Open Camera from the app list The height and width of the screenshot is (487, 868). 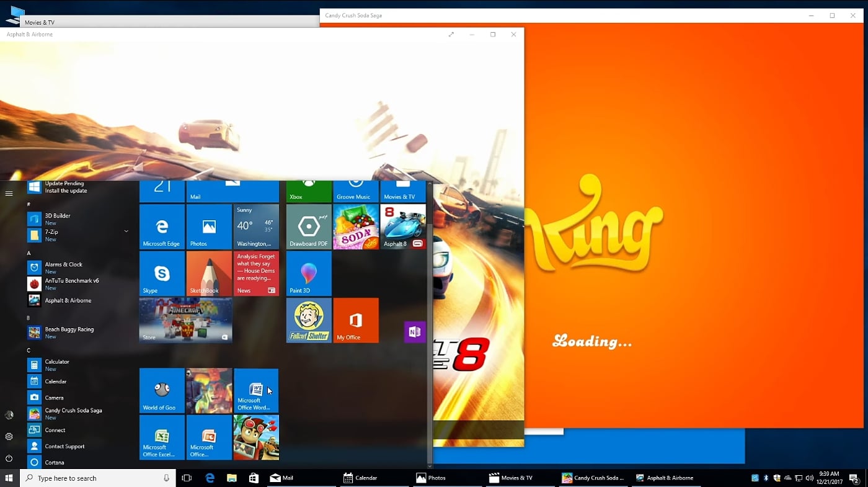click(78, 397)
